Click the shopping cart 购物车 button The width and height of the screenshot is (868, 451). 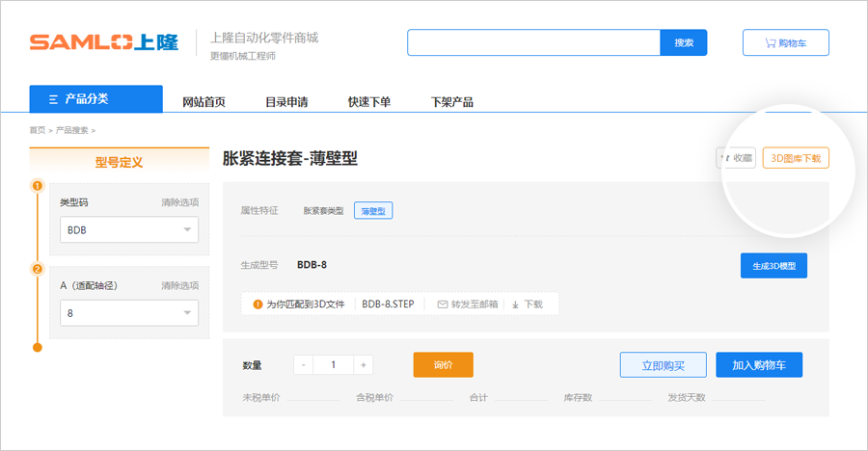(x=785, y=42)
